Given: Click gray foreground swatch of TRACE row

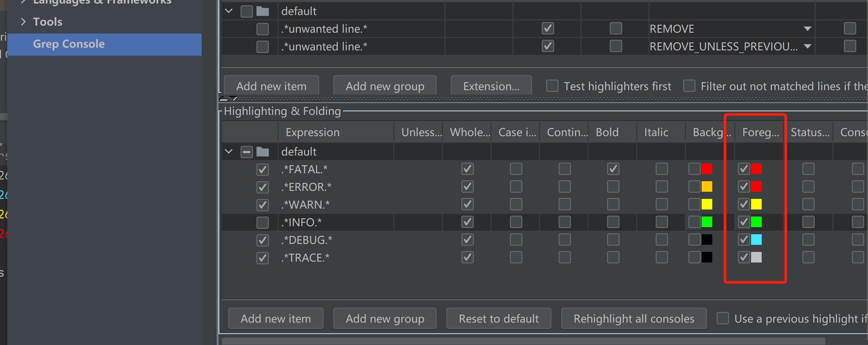Looking at the screenshot, I should [x=756, y=257].
